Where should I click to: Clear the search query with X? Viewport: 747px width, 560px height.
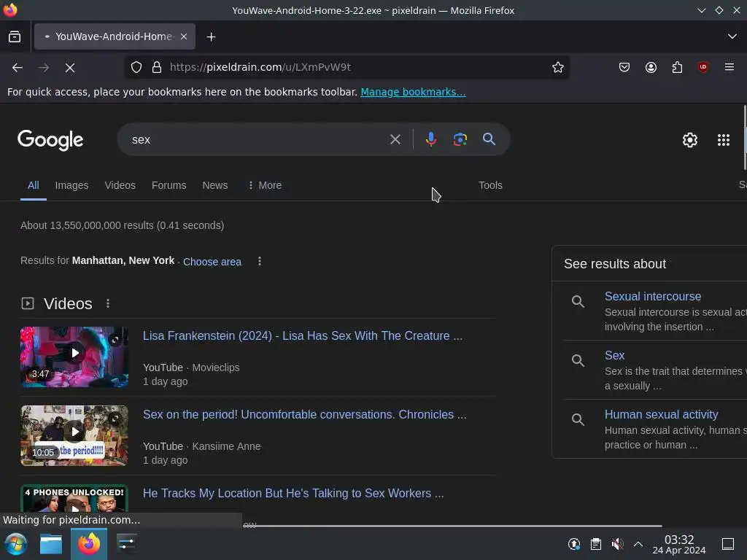[x=395, y=139]
